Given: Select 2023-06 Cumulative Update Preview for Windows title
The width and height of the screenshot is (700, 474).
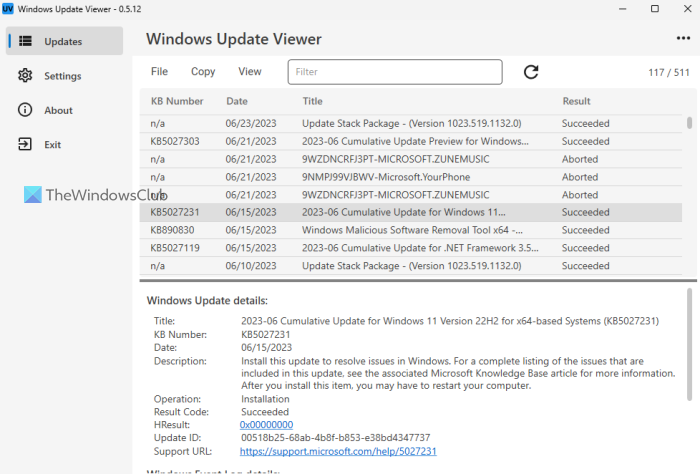Looking at the screenshot, I should pos(415,141).
